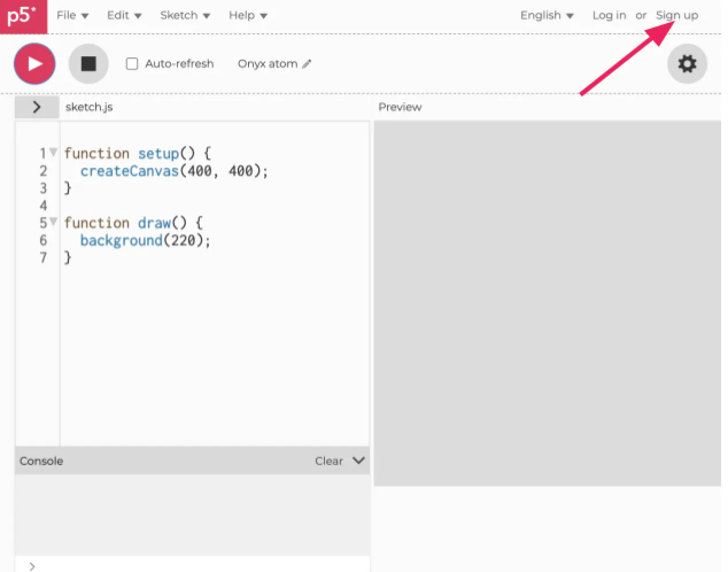
Task: Click the Log in link
Action: (609, 16)
